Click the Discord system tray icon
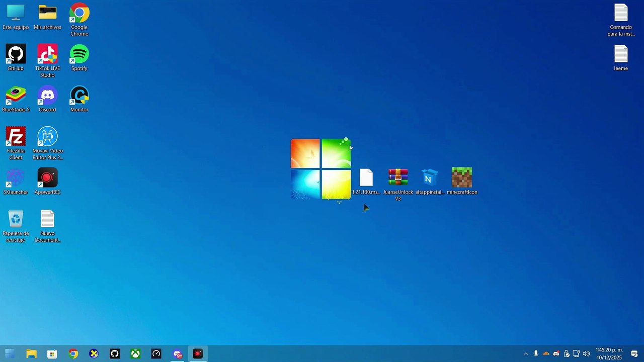Viewport: 644px width, 362px height. tap(556, 354)
